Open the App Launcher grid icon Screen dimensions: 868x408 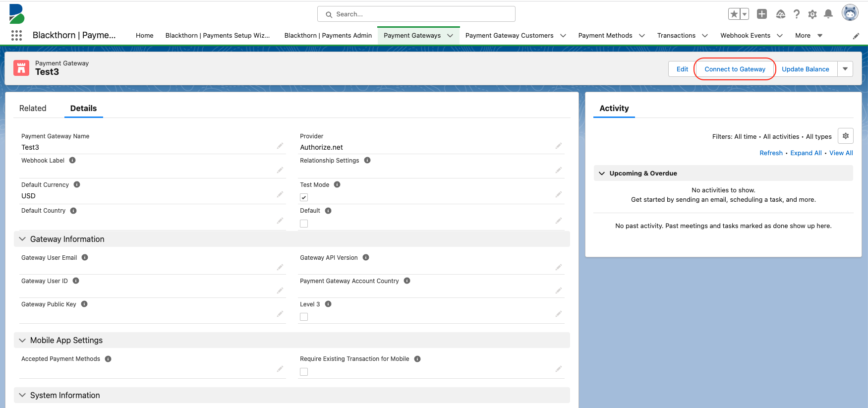pos(16,35)
